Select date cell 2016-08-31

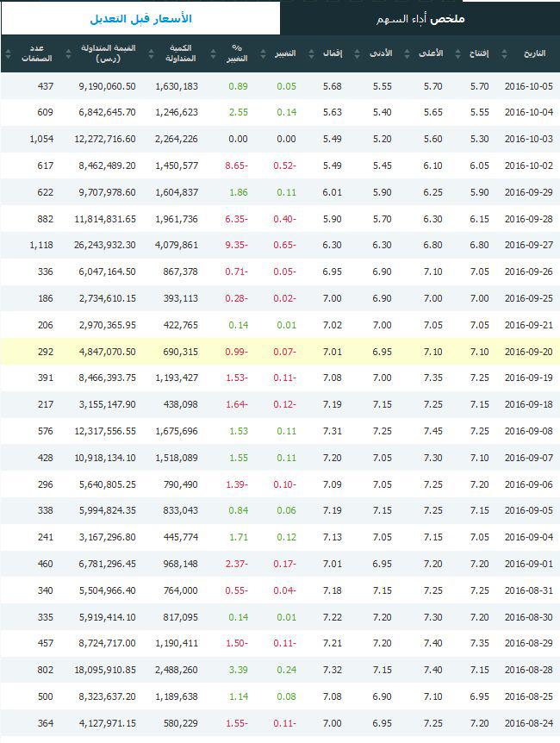coord(529,590)
